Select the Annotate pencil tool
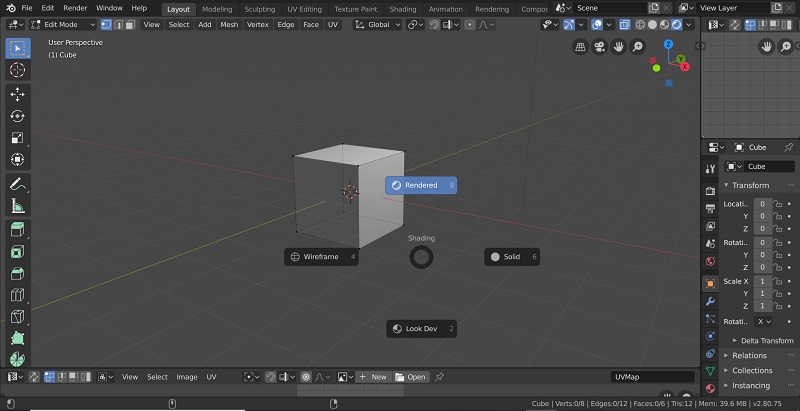 pos(17,184)
